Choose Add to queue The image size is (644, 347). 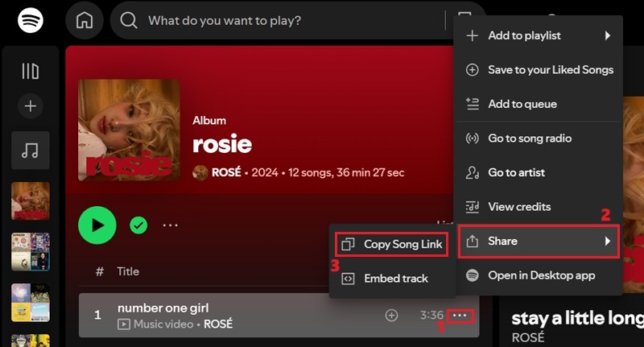pos(539,104)
